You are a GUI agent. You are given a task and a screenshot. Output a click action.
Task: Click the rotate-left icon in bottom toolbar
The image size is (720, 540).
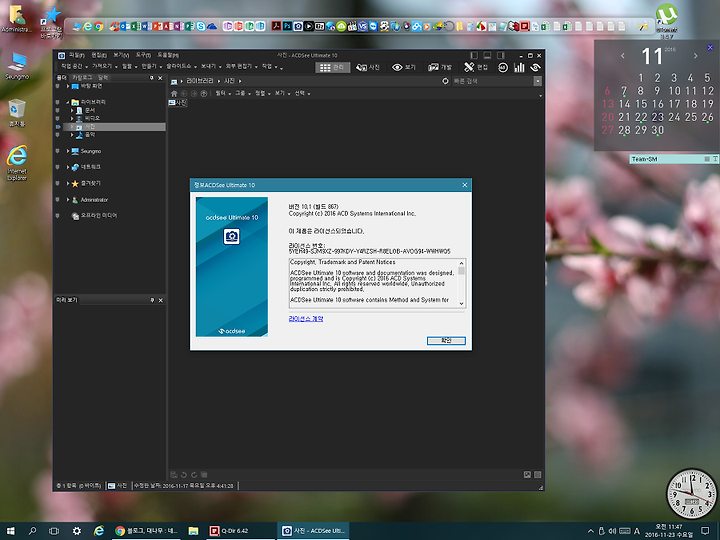coord(184,475)
